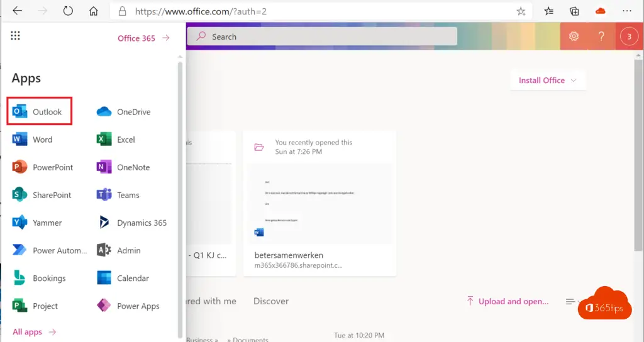Open the browser favorites list
The width and height of the screenshot is (644, 342).
tap(548, 11)
